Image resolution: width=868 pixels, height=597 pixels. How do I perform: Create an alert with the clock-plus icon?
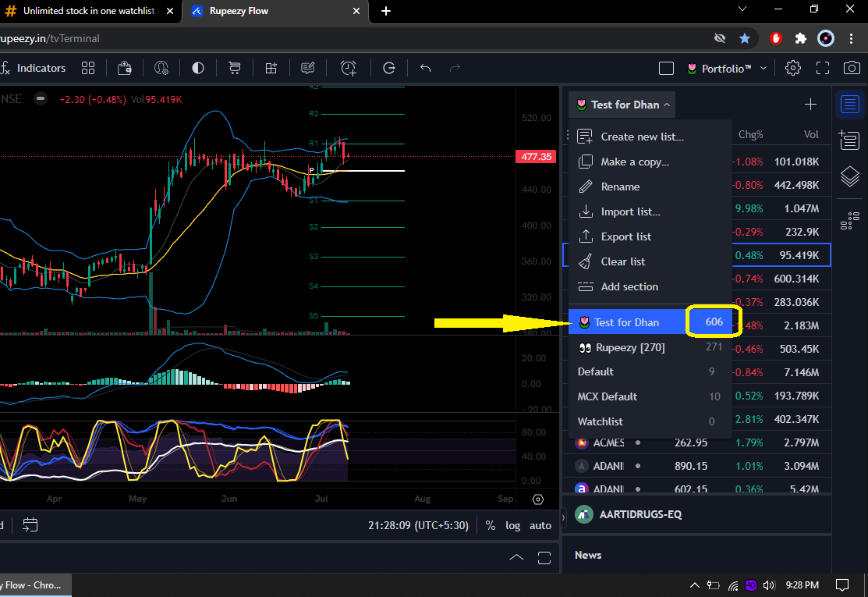tap(348, 68)
